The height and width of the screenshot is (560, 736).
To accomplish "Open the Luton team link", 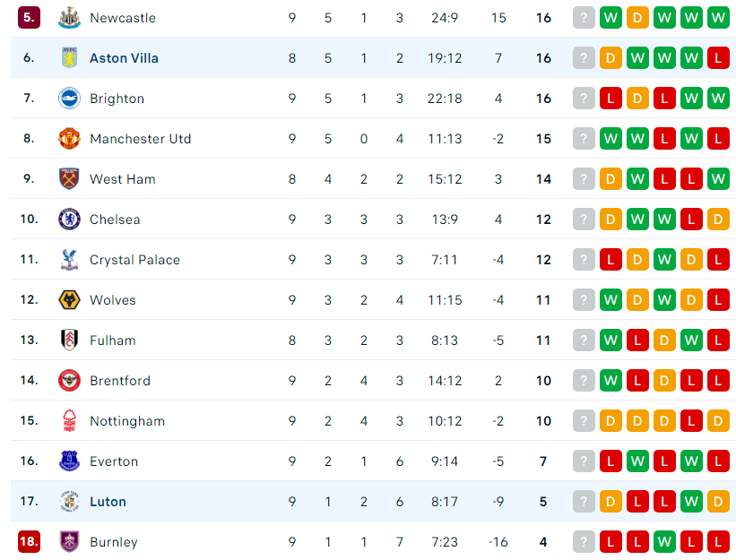I will 108,502.
